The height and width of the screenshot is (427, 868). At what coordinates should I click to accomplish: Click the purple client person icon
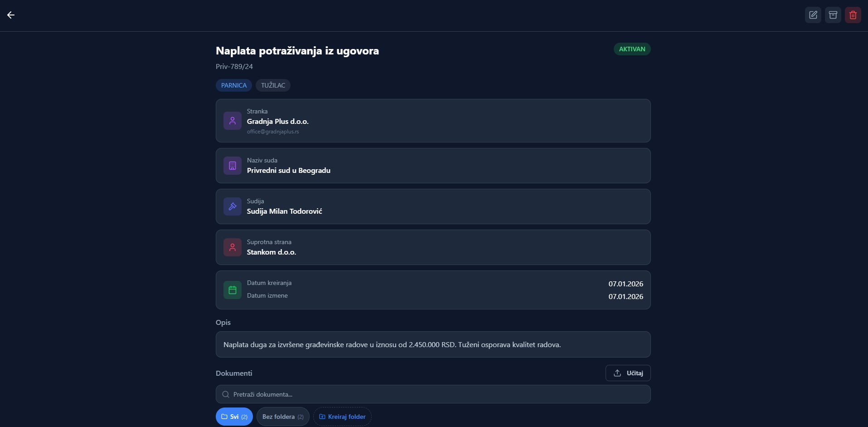point(233,121)
